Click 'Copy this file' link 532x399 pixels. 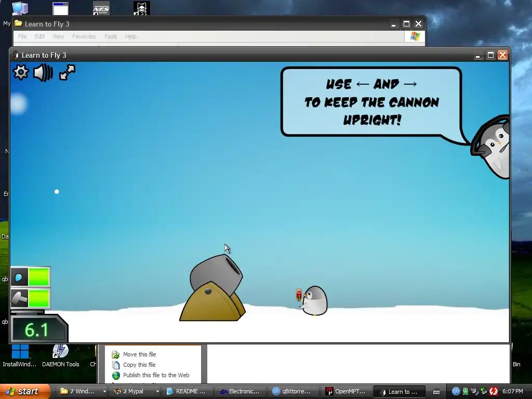coord(139,365)
